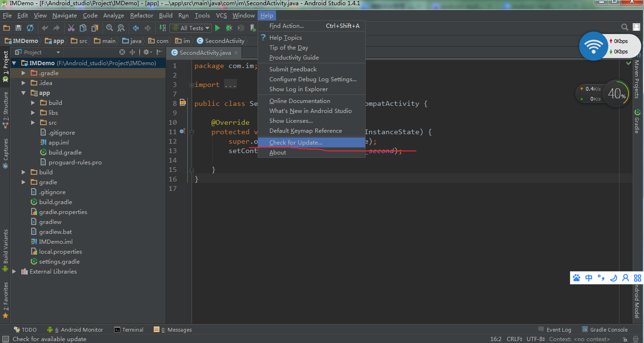The image size is (644, 343).
Task: Open Favorites side tab
Action: coord(6,300)
